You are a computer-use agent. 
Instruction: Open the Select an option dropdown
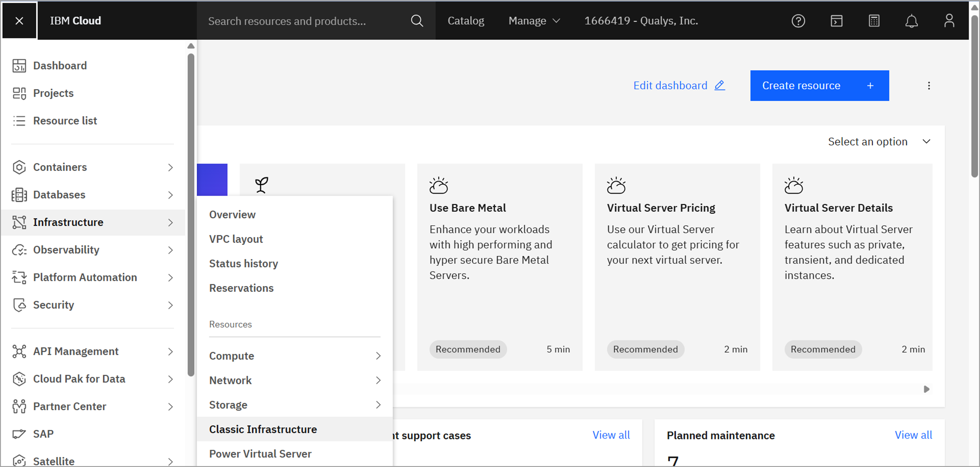tap(879, 141)
